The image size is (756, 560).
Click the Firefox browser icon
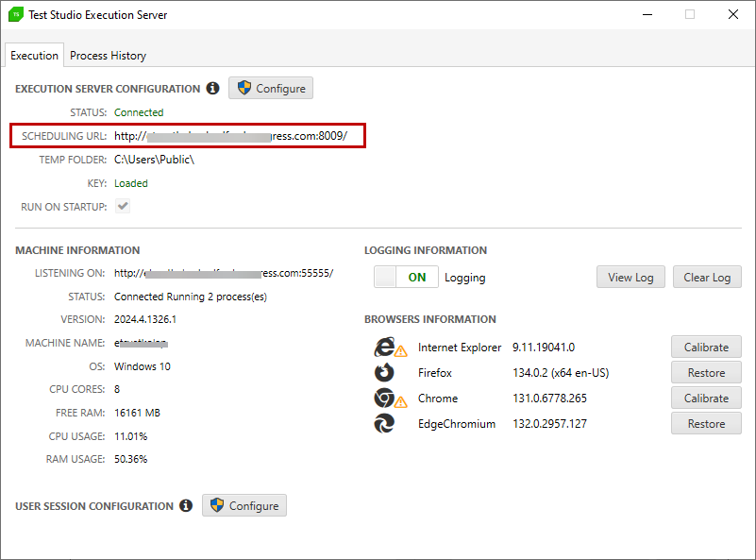(x=384, y=372)
